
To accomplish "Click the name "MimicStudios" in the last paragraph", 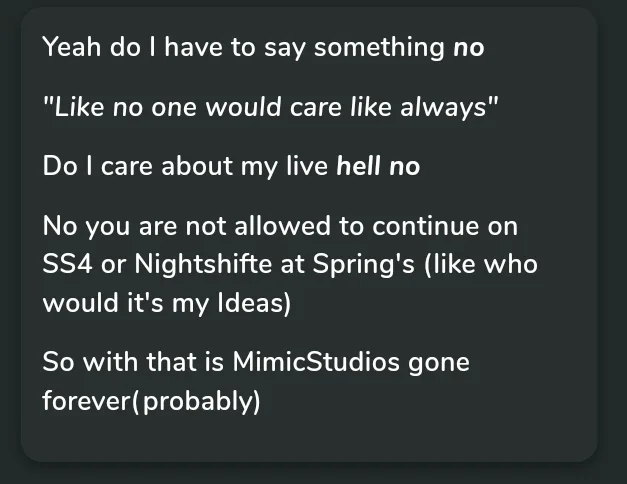I will coord(316,362).
